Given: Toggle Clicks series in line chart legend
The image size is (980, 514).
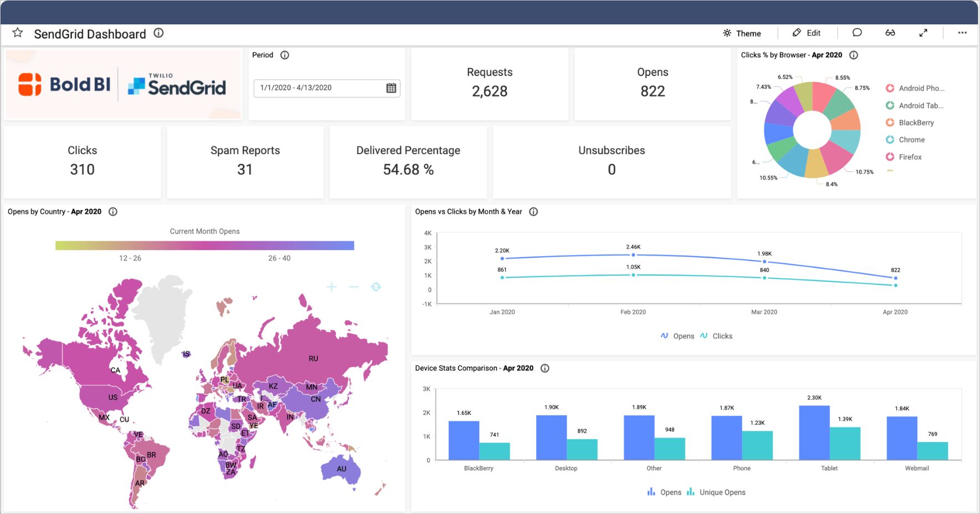Looking at the screenshot, I should click(x=716, y=336).
